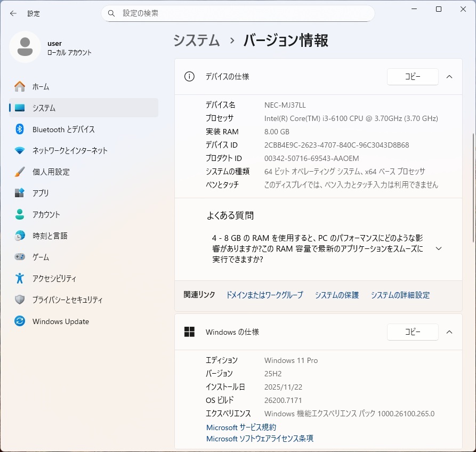Collapse the デバイスの仕様 section chevron
This screenshot has height=452, width=476.
(449, 77)
